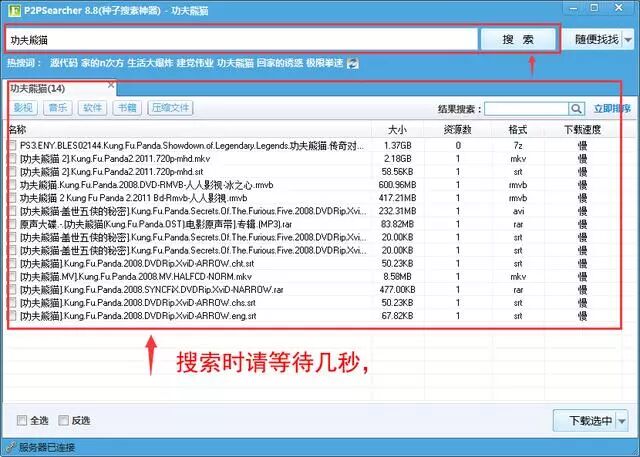Filter results by 书籍
Image resolution: width=640 pixels, height=457 pixels.
[127, 108]
